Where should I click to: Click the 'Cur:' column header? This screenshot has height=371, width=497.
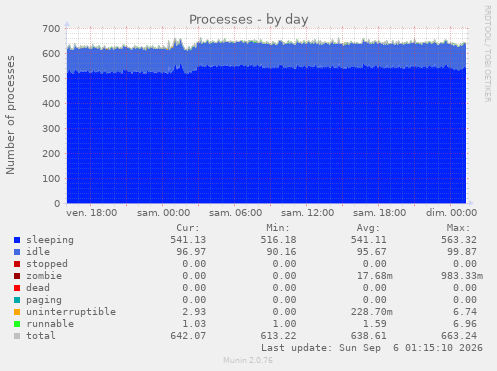pyautogui.click(x=188, y=228)
